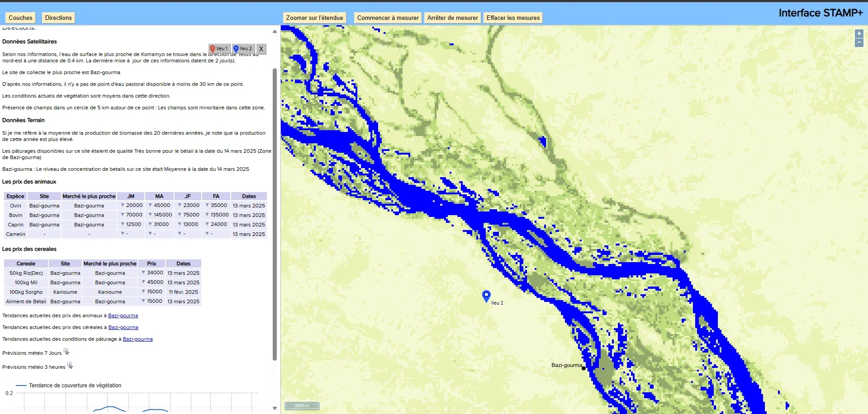The height and width of the screenshot is (414, 868).
Task: Click the Kanioume site cell
Action: click(x=65, y=292)
